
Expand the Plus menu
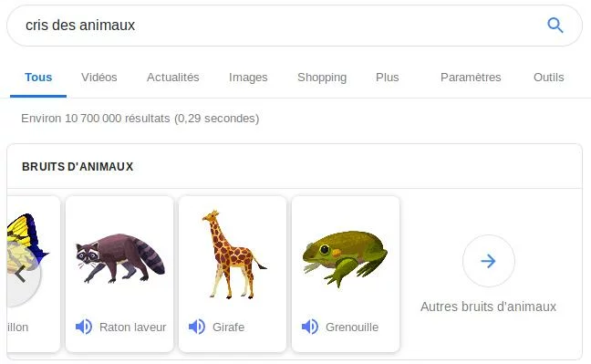(387, 78)
